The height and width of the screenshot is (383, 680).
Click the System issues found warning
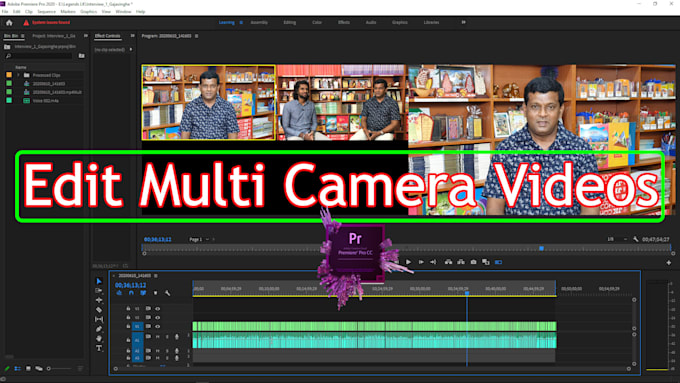(x=47, y=23)
